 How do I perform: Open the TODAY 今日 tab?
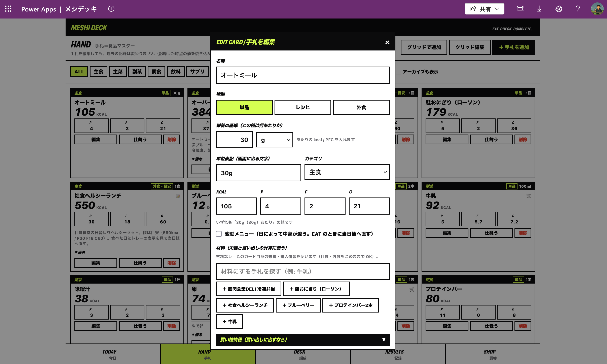tap(113, 354)
